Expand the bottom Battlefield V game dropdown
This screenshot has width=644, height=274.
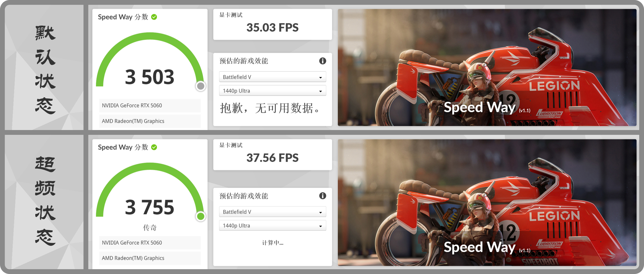pos(273,212)
